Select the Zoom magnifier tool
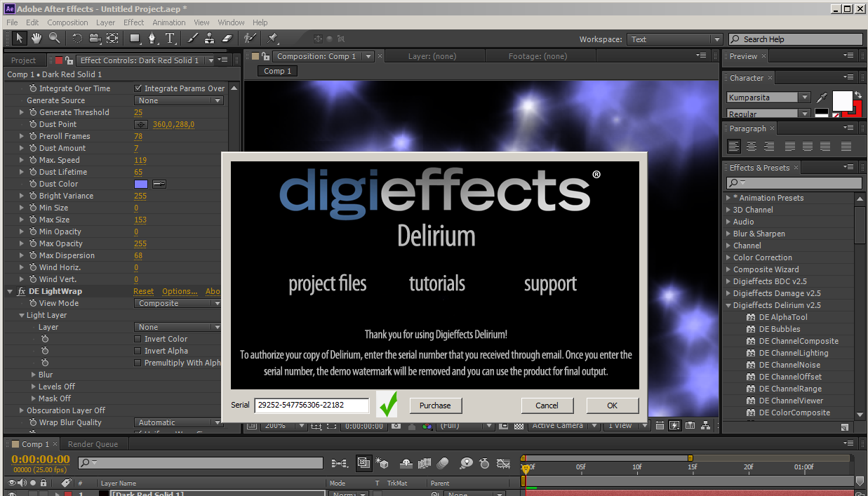The height and width of the screenshot is (496, 868). click(54, 39)
